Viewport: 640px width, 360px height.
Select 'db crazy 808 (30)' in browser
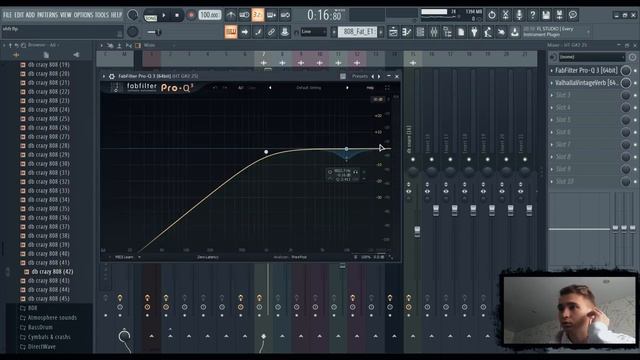[49, 164]
